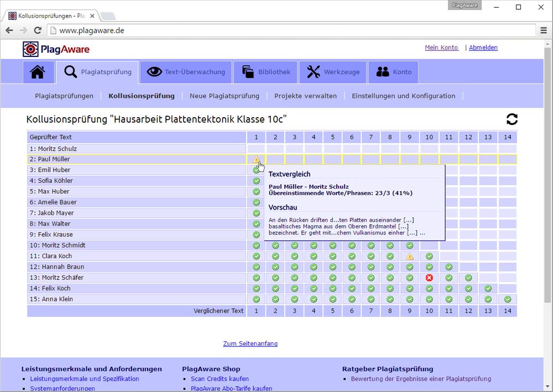Open Leistungsmerkmale und Spezifikation link
553x392 pixels.
85,379
